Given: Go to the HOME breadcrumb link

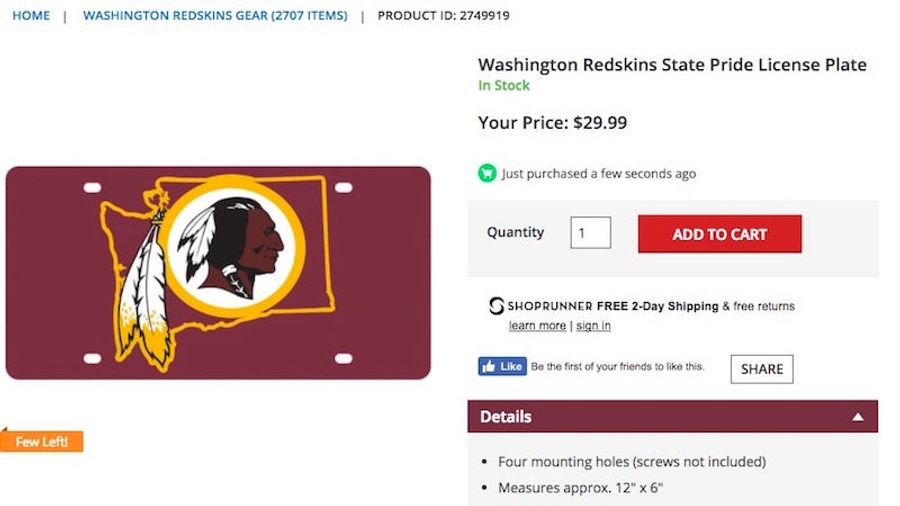Looking at the screenshot, I should [31, 15].
